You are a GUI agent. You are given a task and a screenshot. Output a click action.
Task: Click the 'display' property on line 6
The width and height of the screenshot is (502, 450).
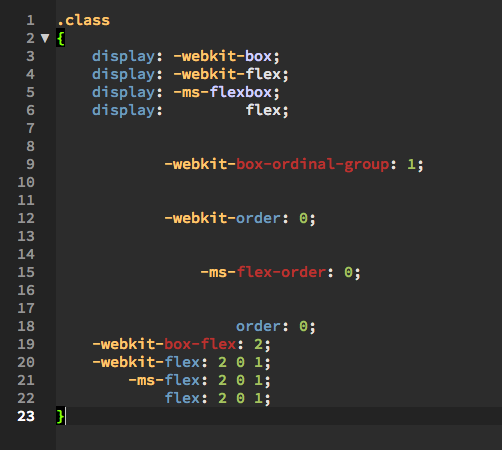coord(124,110)
